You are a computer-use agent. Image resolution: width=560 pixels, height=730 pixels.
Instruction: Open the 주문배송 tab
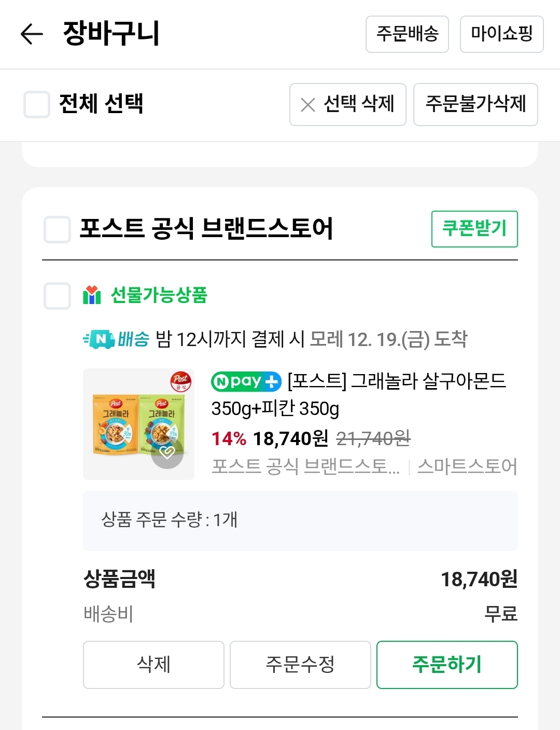click(407, 34)
